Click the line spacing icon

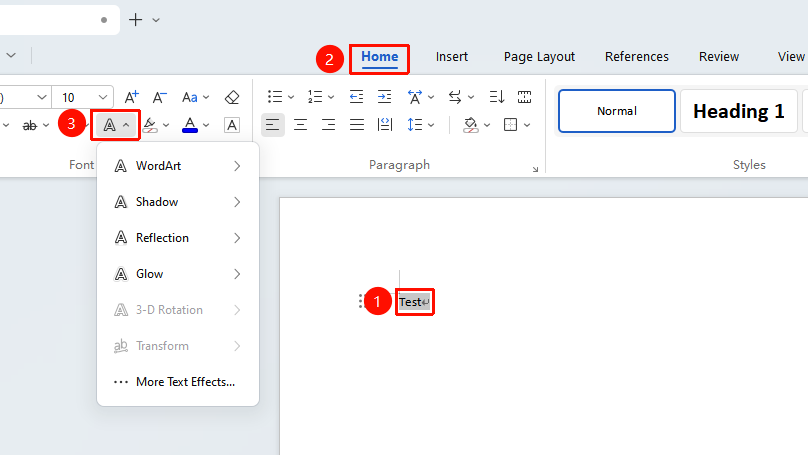pos(415,125)
